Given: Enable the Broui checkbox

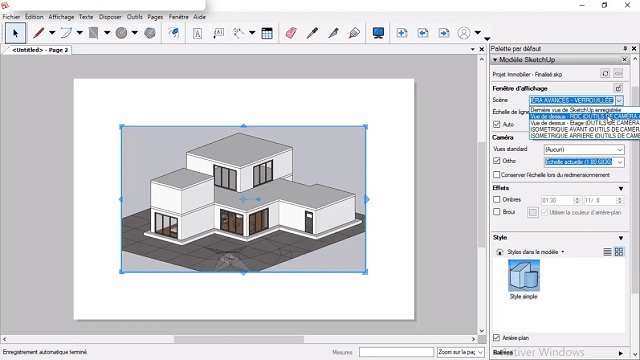Looking at the screenshot, I should [496, 212].
